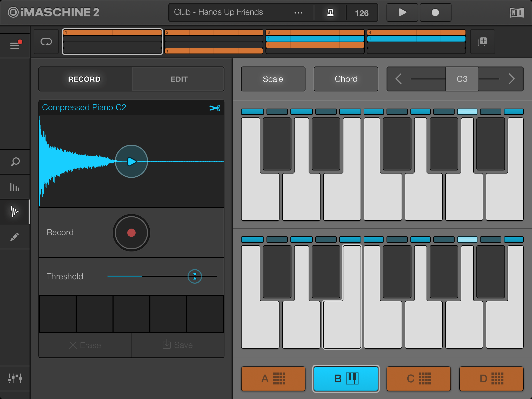Click bright lit indicator above lower keyboard
This screenshot has width=532, height=399.
tap(467, 240)
